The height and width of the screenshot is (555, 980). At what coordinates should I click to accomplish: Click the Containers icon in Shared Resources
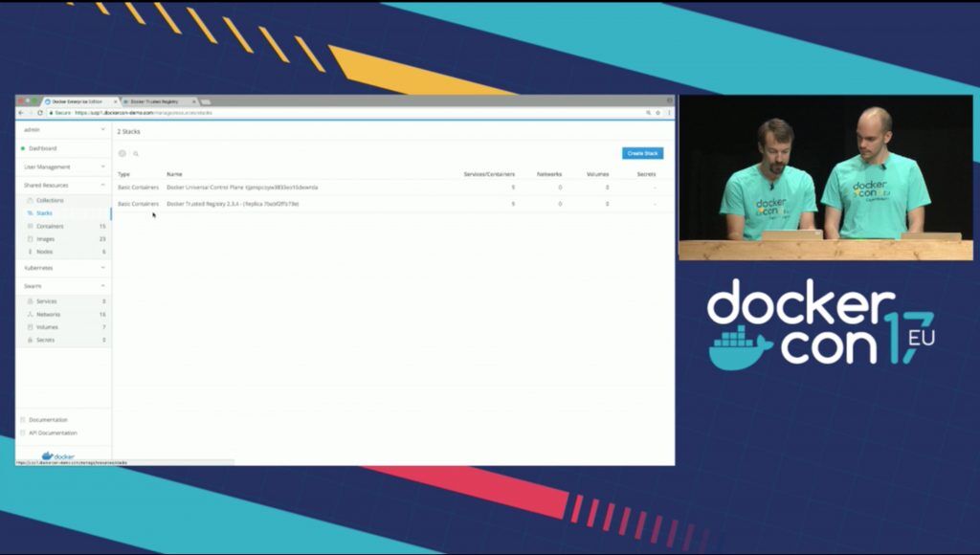click(30, 226)
